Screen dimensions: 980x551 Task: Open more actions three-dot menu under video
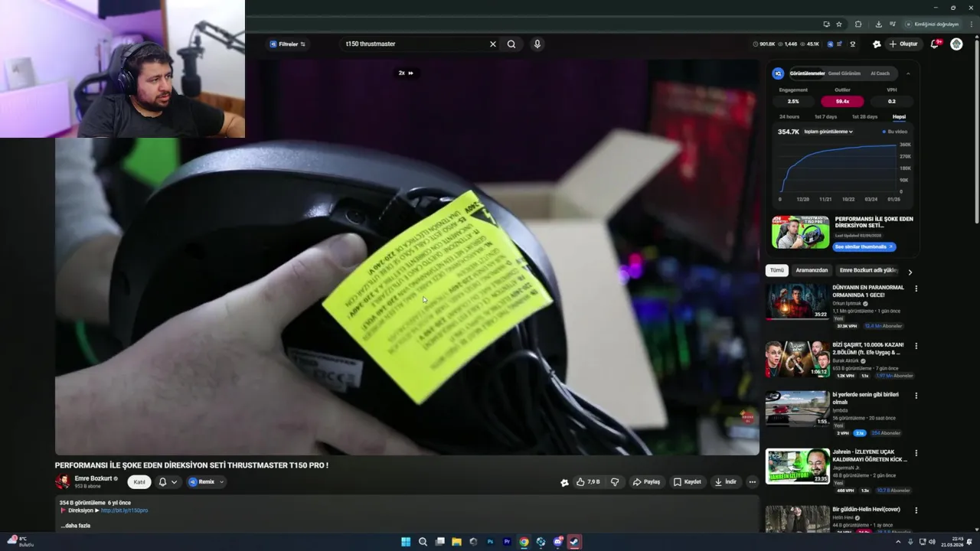[752, 482]
